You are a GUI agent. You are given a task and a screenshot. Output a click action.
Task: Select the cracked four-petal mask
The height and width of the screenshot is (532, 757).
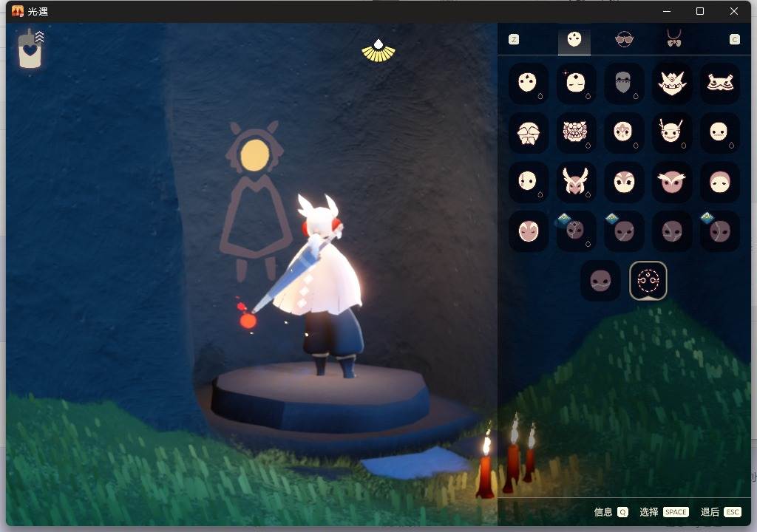tap(528, 132)
